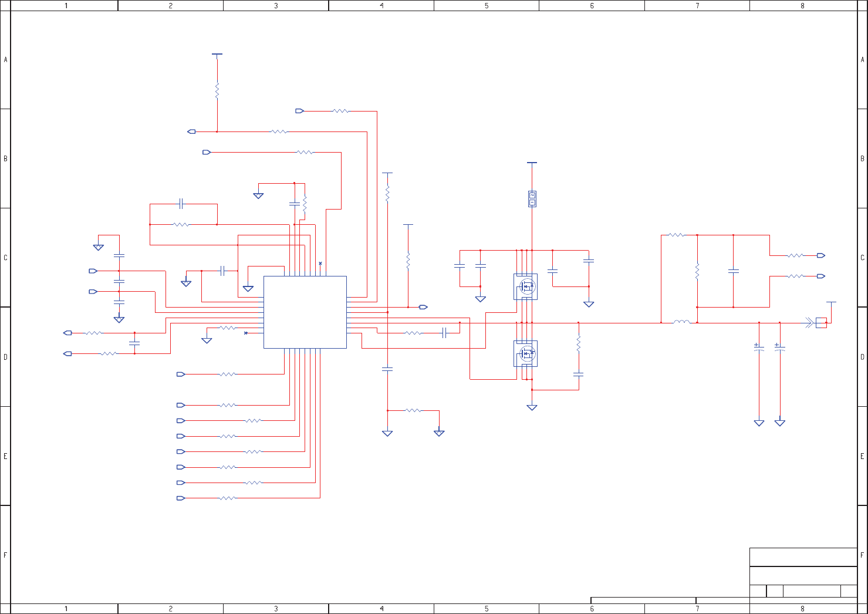This screenshot has height=614, width=868.
Task: Select the no-connect X mark above the IC
Action: 320,264
